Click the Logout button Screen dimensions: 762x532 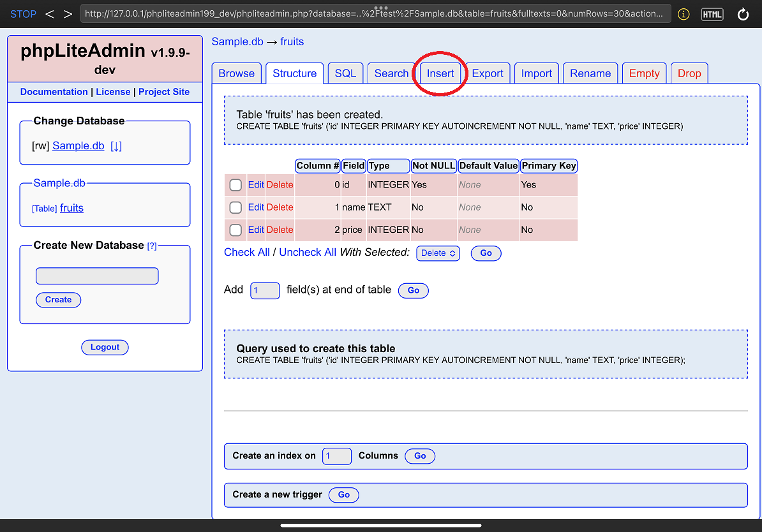coord(105,348)
